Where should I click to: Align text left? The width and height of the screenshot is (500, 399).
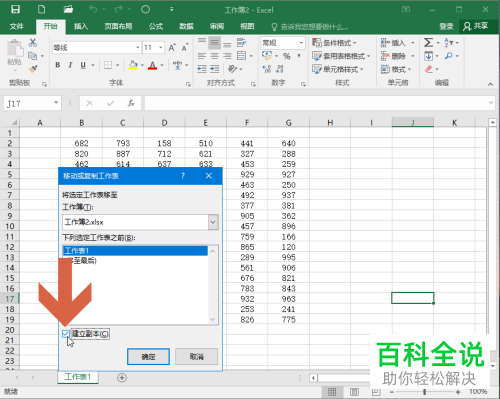coord(202,56)
